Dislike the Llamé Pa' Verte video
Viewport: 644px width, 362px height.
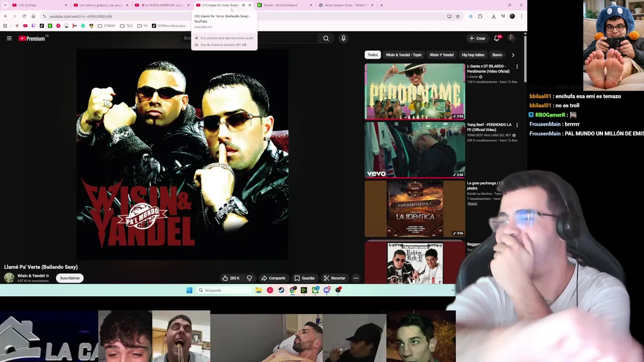(x=250, y=278)
